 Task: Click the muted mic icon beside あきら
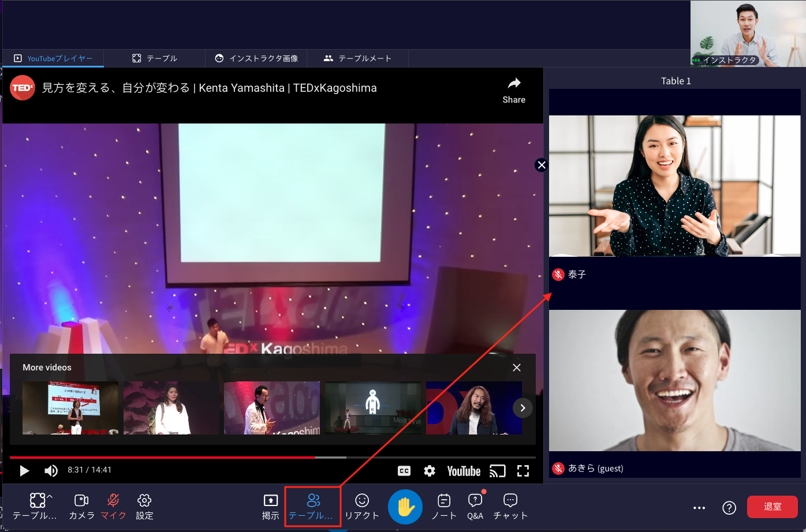tap(558, 469)
